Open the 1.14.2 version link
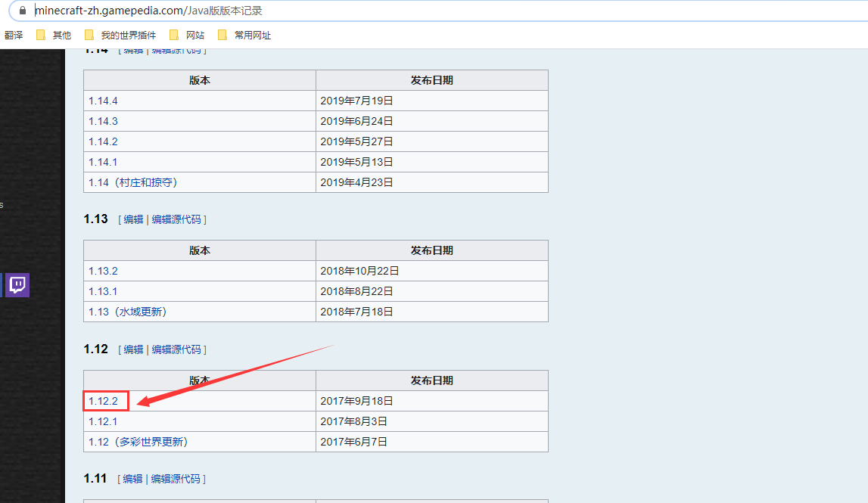868x503 pixels. pos(103,141)
